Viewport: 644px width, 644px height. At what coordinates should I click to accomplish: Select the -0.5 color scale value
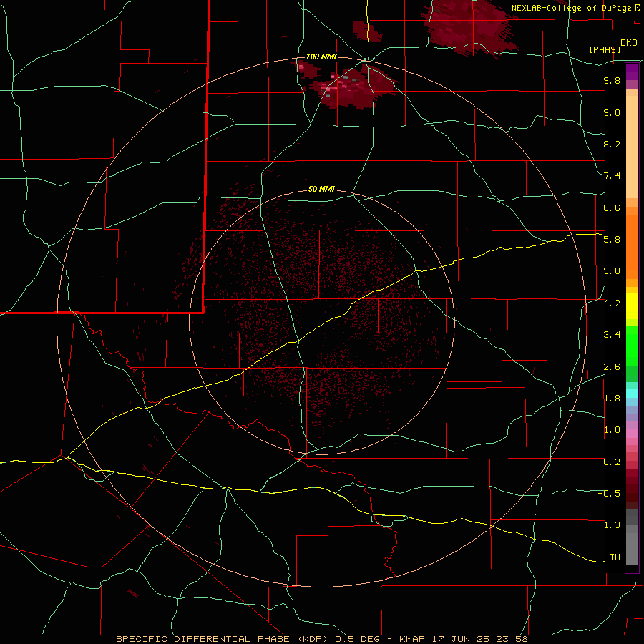click(x=609, y=494)
